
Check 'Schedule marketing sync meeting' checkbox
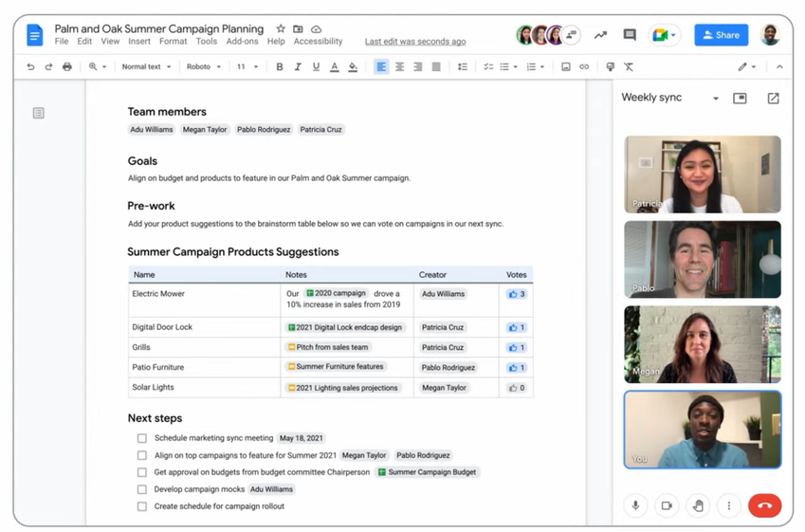(x=142, y=438)
